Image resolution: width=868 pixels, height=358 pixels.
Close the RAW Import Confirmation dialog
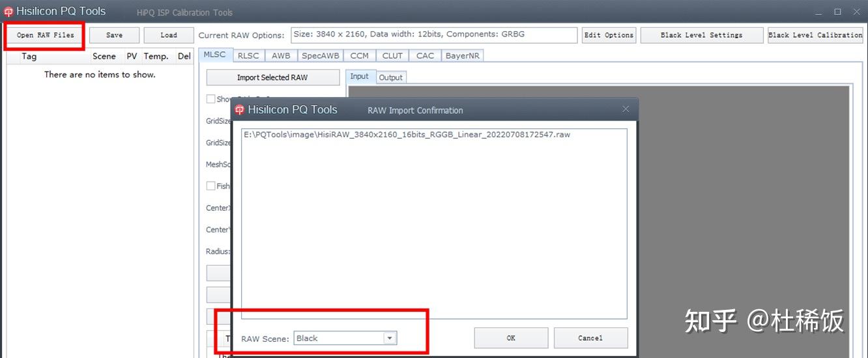pos(626,109)
